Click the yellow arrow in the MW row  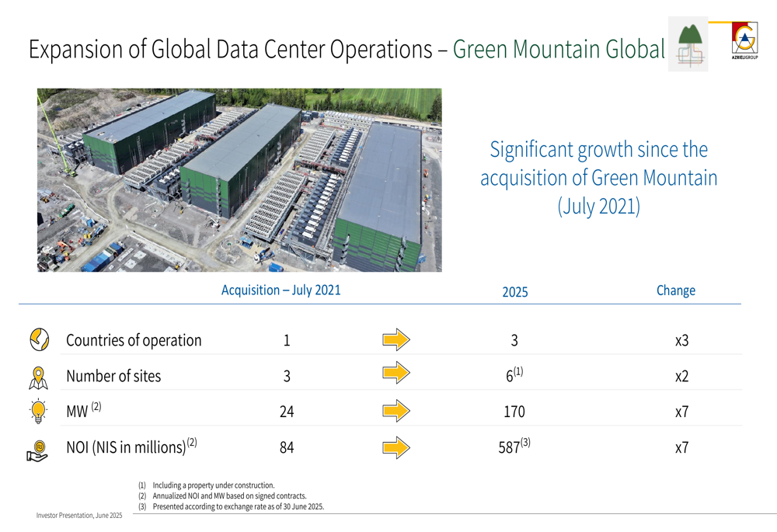tap(396, 411)
